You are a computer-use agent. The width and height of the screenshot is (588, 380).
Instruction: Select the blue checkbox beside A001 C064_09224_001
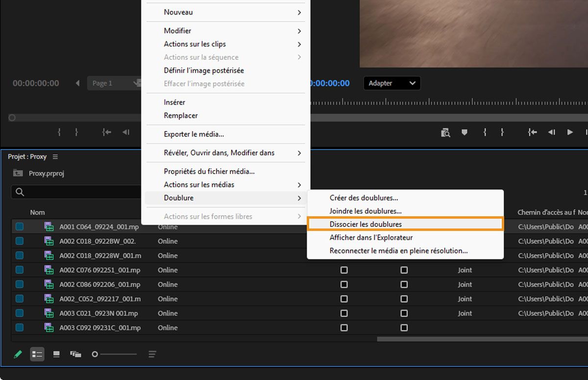19,227
